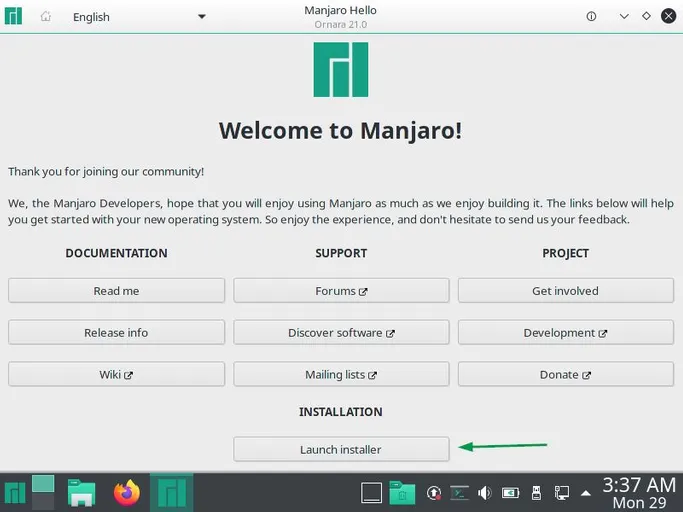Launch Firefox from the taskbar

tap(127, 493)
